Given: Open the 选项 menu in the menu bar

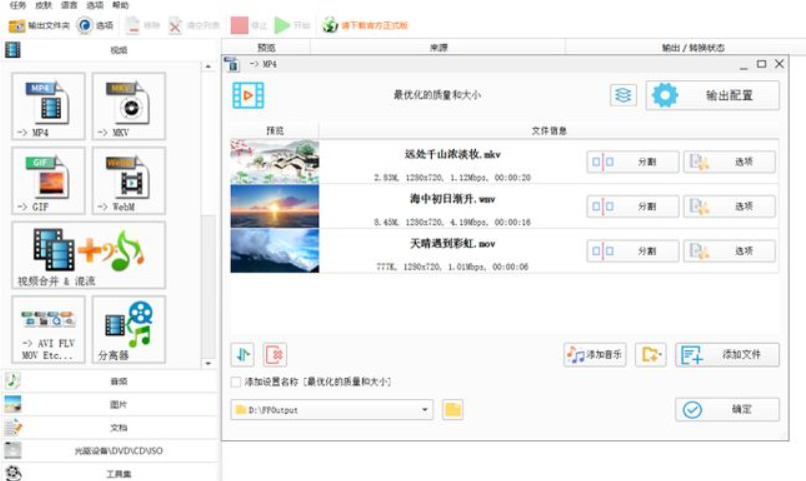Looking at the screenshot, I should tap(95, 5).
